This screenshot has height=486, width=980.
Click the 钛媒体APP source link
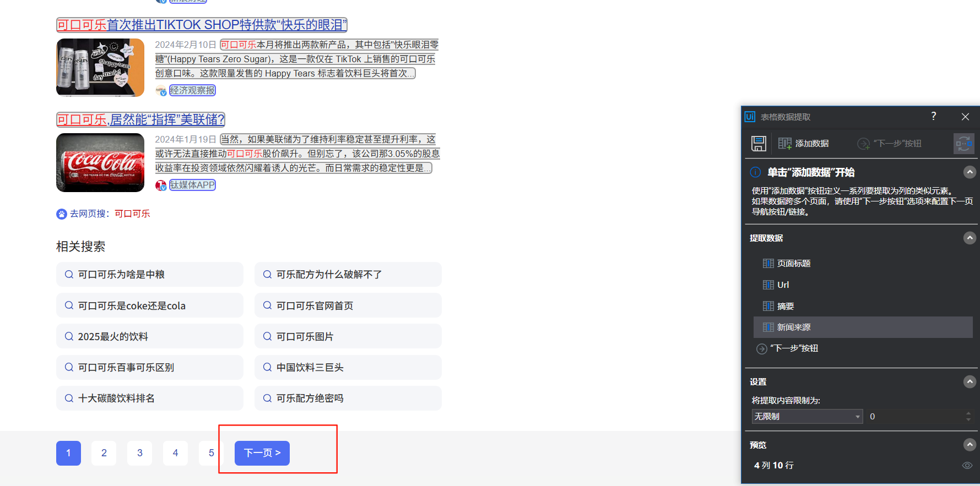pyautogui.click(x=192, y=185)
